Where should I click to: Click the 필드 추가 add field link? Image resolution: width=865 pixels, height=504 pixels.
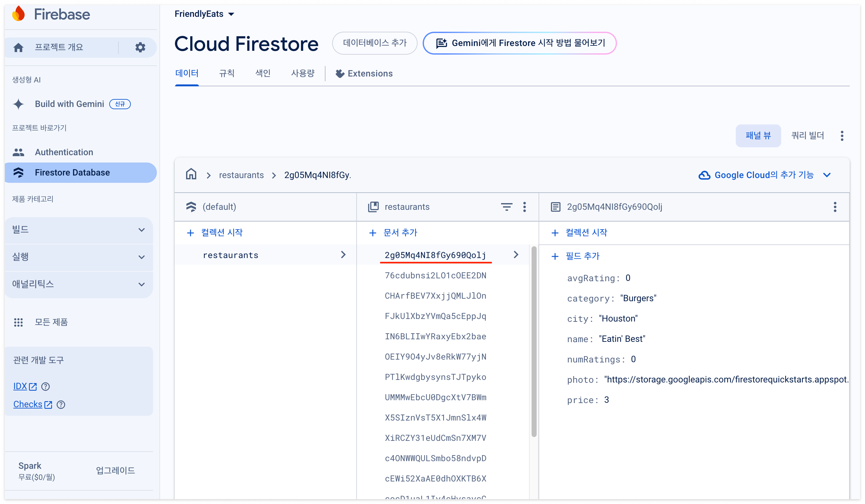pyautogui.click(x=582, y=256)
